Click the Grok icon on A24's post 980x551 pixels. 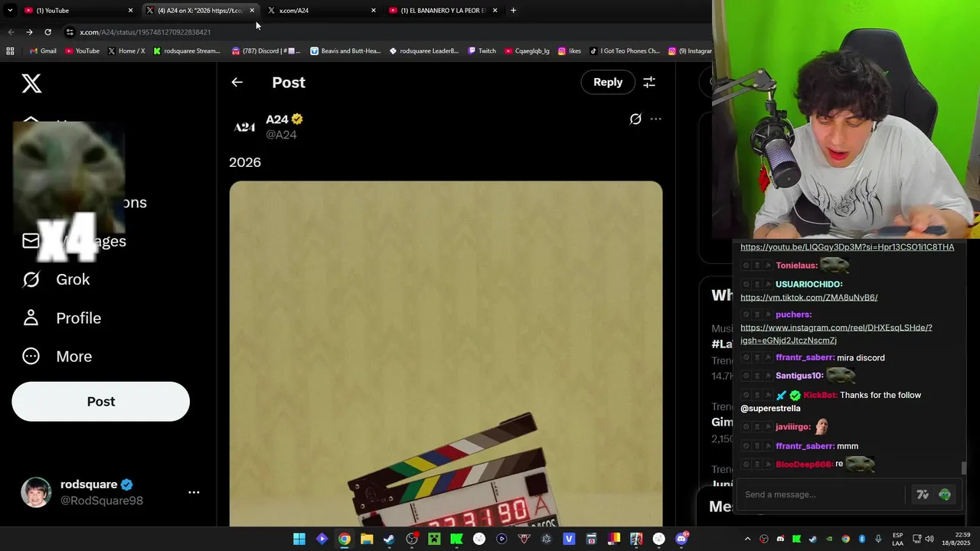635,119
